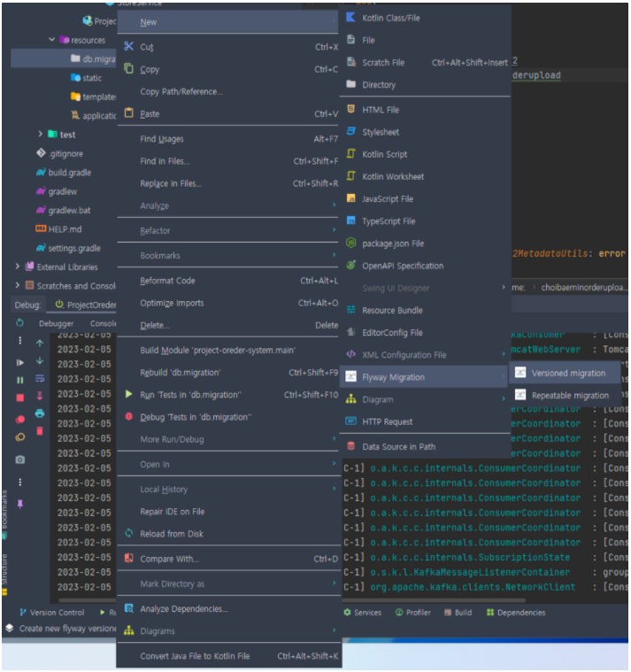Rerun debug session icon

coord(19,322)
